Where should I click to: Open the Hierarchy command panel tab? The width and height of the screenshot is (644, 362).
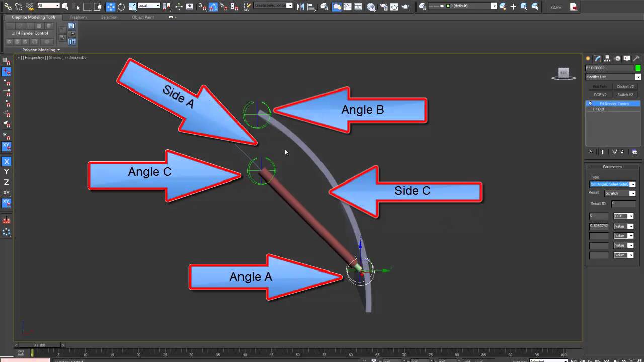point(607,59)
